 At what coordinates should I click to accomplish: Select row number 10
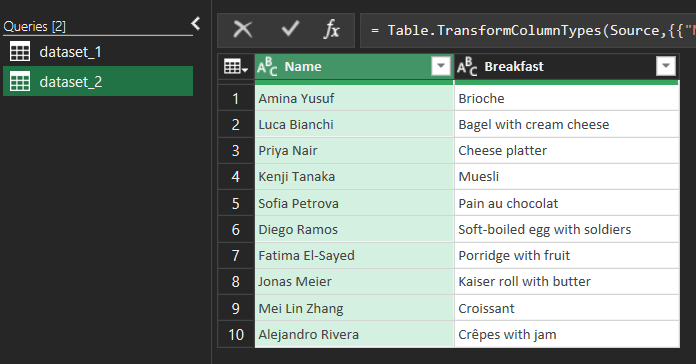(236, 334)
